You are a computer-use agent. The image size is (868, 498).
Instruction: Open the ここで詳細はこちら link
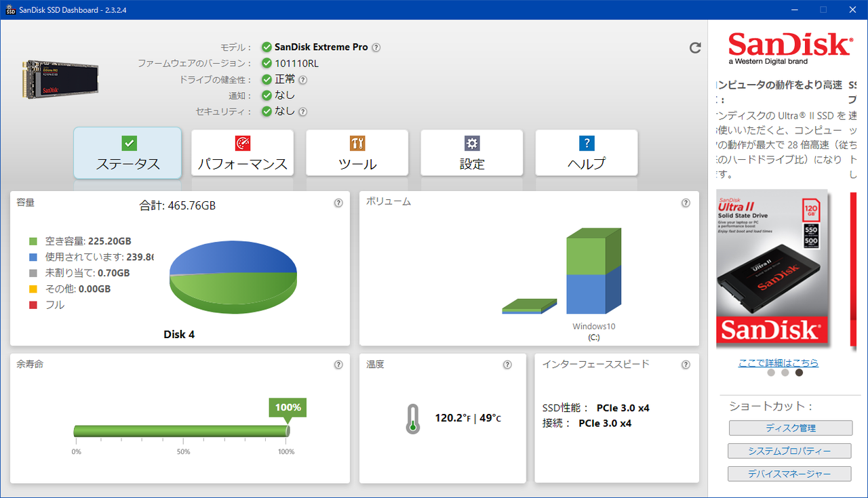[778, 363]
